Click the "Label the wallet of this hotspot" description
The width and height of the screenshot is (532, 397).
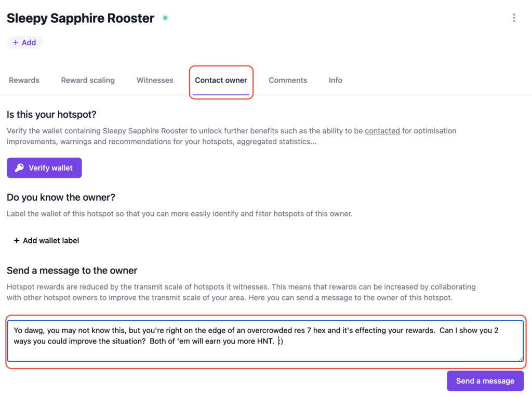coord(180,213)
